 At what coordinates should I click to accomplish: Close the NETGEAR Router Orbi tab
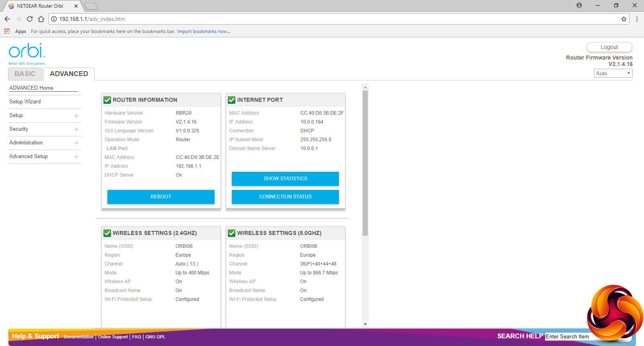76,6
